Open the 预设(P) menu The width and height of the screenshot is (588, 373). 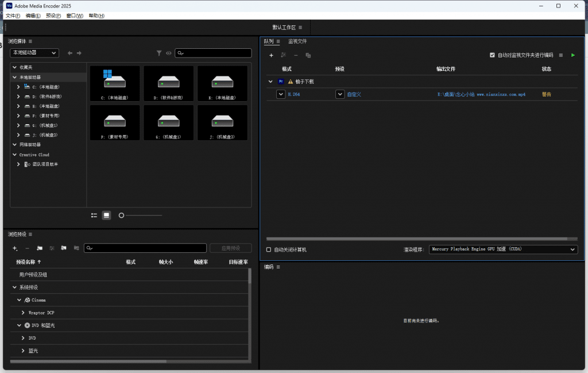(53, 16)
